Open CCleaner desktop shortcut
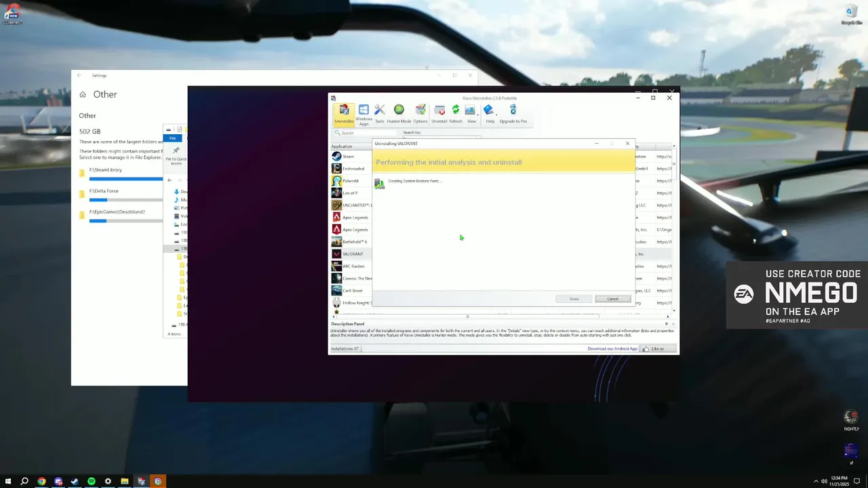The width and height of the screenshot is (868, 488). (x=12, y=14)
